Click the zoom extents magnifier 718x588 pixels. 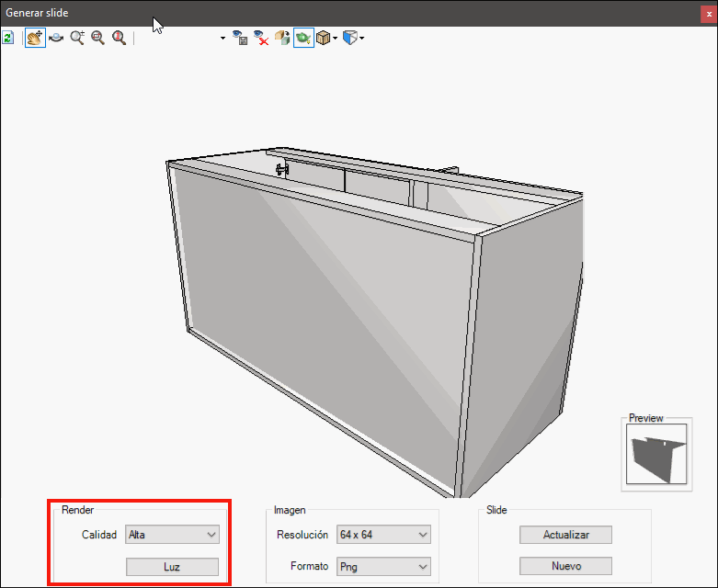pyautogui.click(x=120, y=38)
